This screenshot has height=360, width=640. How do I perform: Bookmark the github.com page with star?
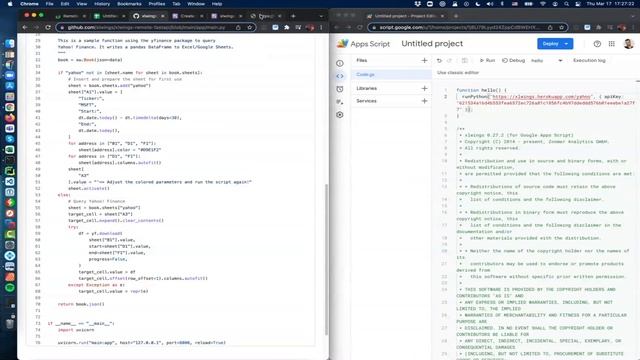pyautogui.click(x=249, y=27)
